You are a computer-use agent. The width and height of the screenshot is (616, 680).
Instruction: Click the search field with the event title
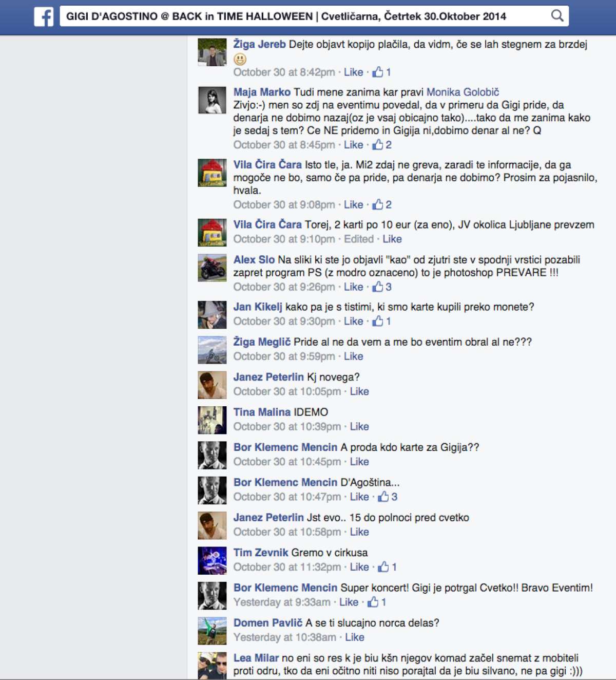click(314, 16)
